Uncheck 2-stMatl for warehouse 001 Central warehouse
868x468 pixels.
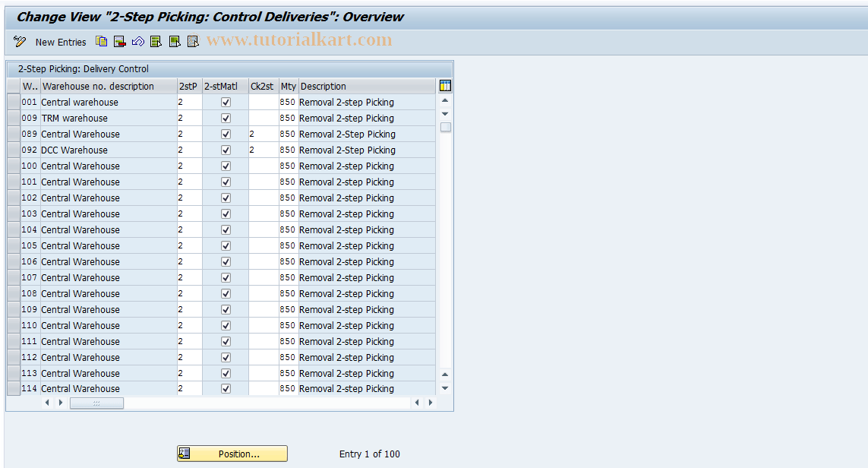coord(226,102)
